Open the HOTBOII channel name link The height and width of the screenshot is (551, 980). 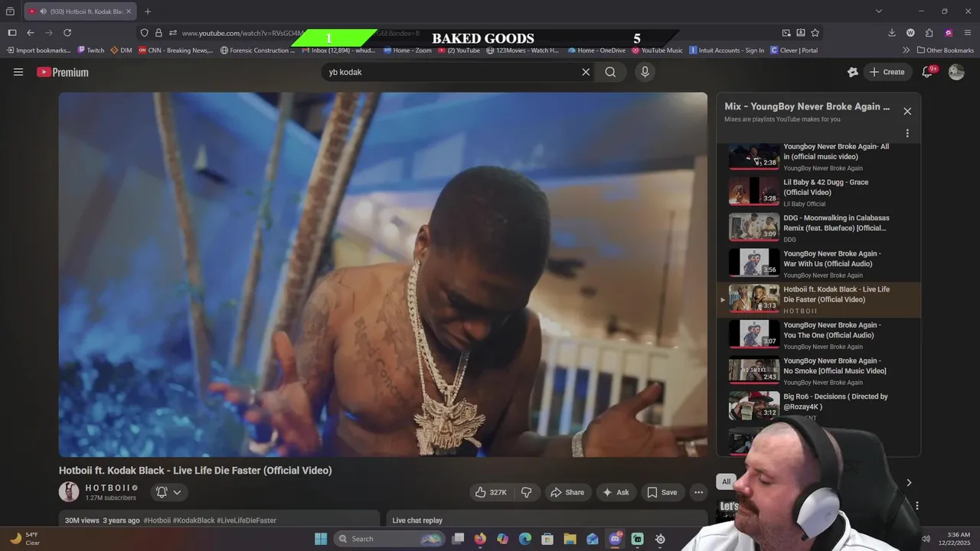tap(108, 487)
